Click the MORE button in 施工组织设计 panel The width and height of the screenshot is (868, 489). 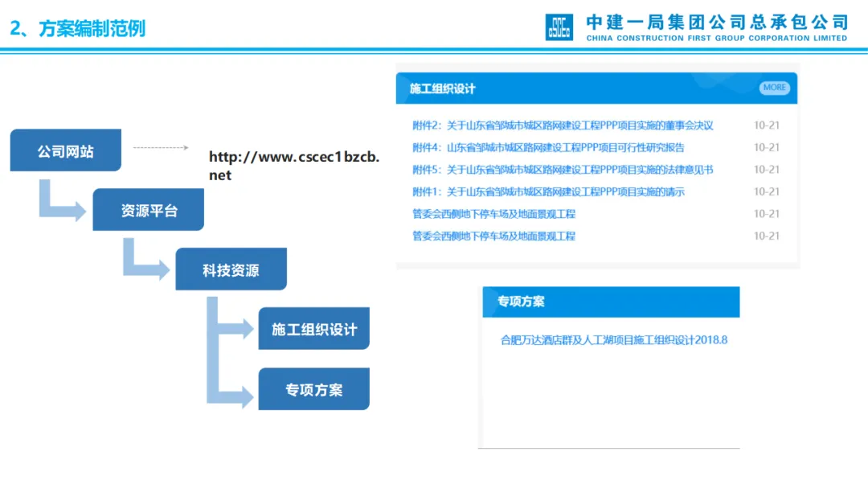pos(774,88)
